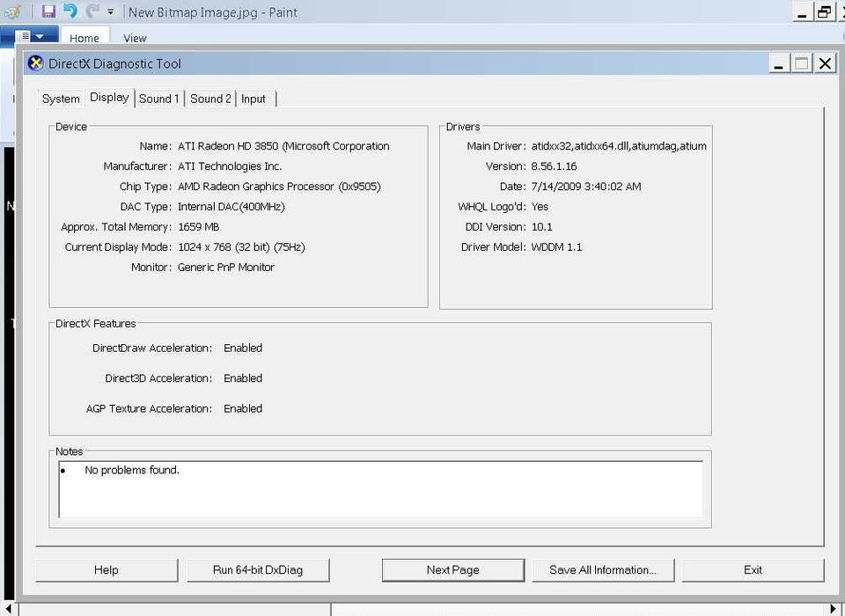845x616 pixels.
Task: Open the Customize Quick Access Toolbar dropdown
Action: (x=110, y=11)
